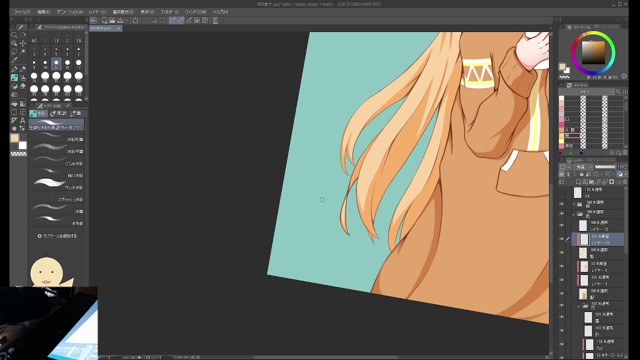Open the ウィンドウ menu

tap(195, 12)
